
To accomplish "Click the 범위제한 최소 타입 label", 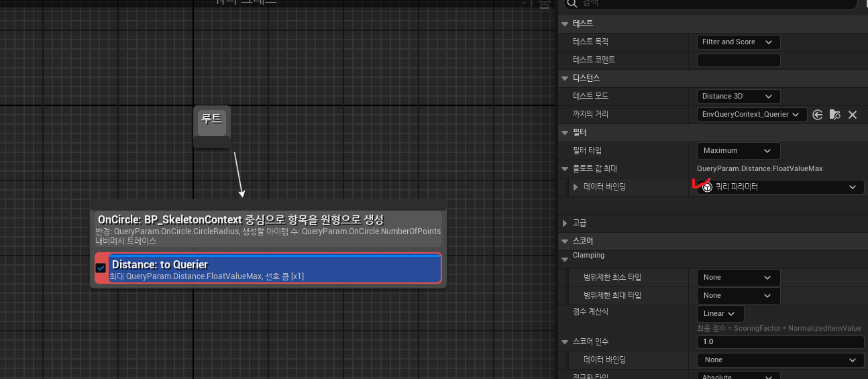I will (x=612, y=277).
